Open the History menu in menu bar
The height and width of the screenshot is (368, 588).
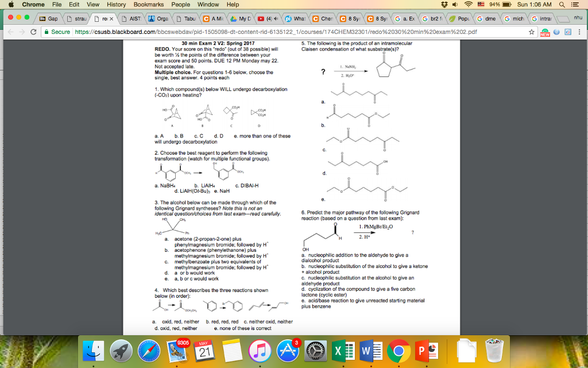pyautogui.click(x=116, y=5)
